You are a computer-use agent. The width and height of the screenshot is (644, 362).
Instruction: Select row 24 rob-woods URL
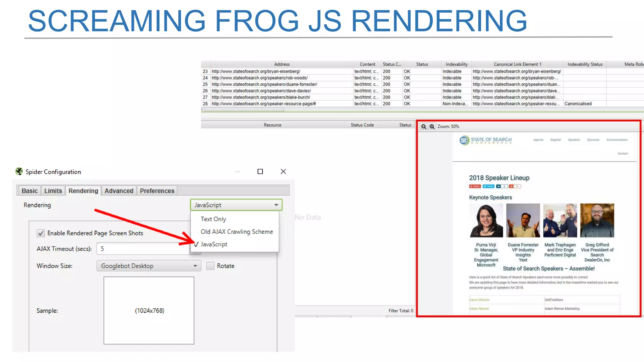tap(260, 78)
